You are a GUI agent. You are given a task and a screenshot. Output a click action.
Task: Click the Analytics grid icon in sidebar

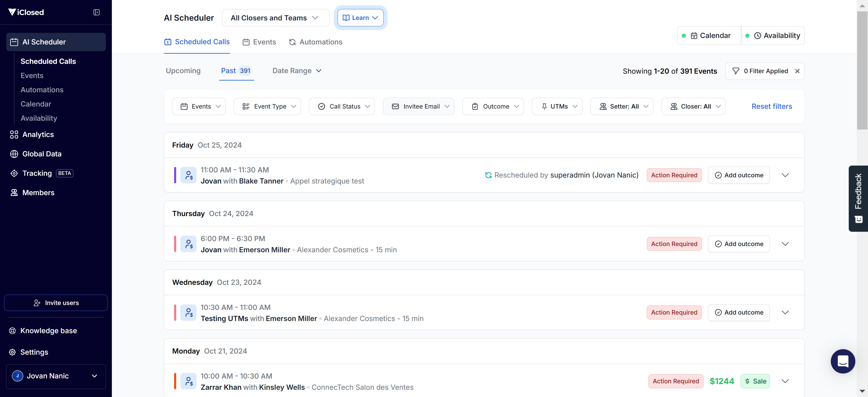pos(14,134)
